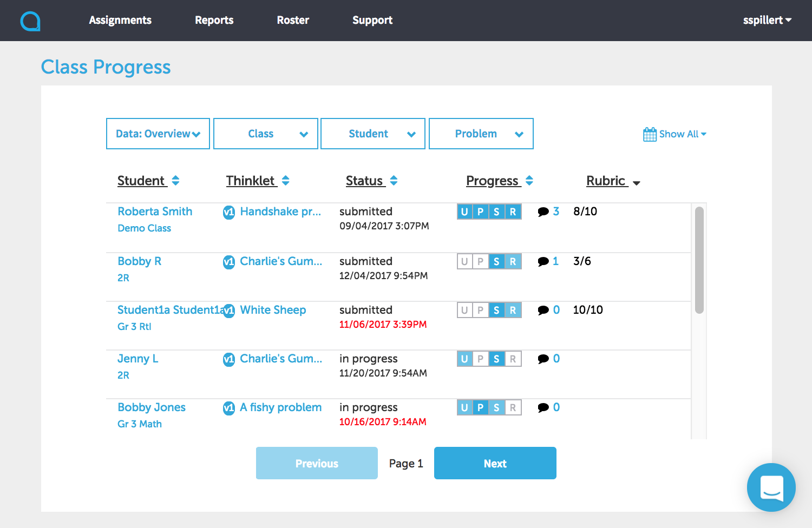
Task: Open the Handshake pr... thinklet link
Action: pyautogui.click(x=280, y=212)
